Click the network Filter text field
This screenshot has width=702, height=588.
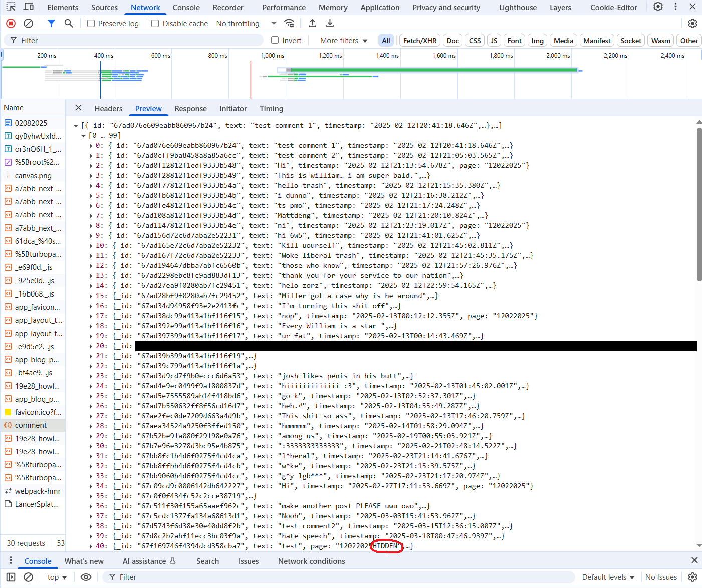pos(140,41)
